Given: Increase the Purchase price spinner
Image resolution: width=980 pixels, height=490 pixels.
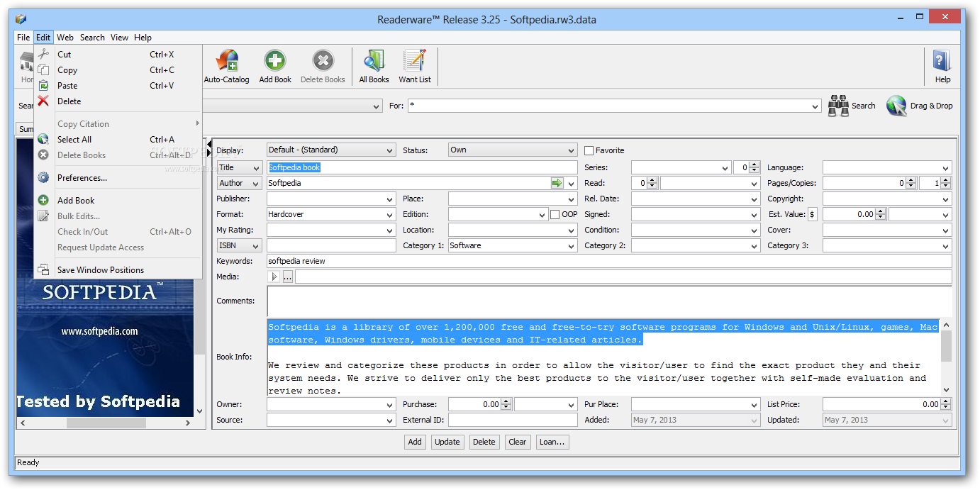Looking at the screenshot, I should point(506,401).
